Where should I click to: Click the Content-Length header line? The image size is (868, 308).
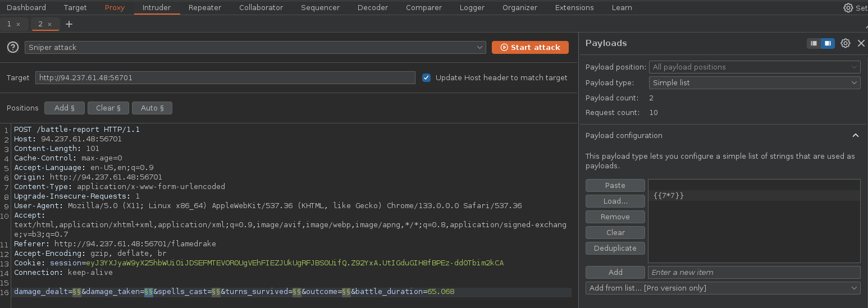(57, 148)
